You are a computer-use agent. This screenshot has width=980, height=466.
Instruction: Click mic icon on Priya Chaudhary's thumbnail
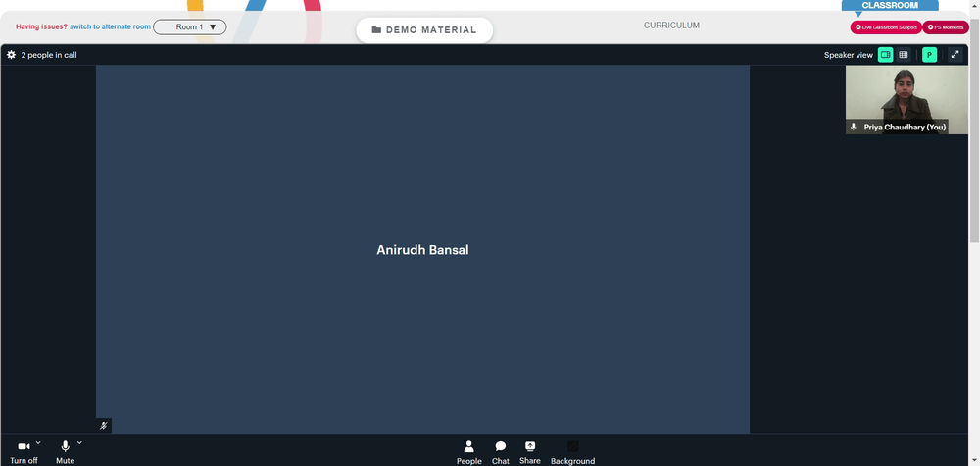[854, 127]
